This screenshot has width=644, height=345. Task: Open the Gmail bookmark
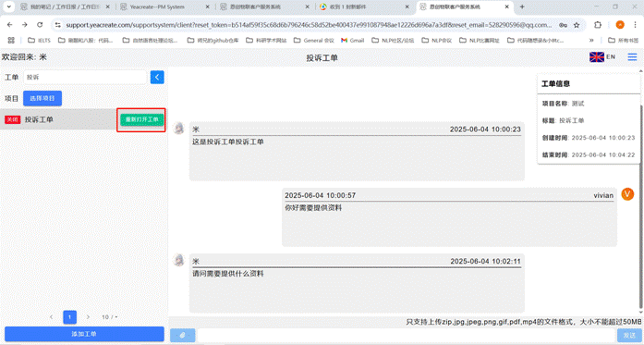[352, 41]
